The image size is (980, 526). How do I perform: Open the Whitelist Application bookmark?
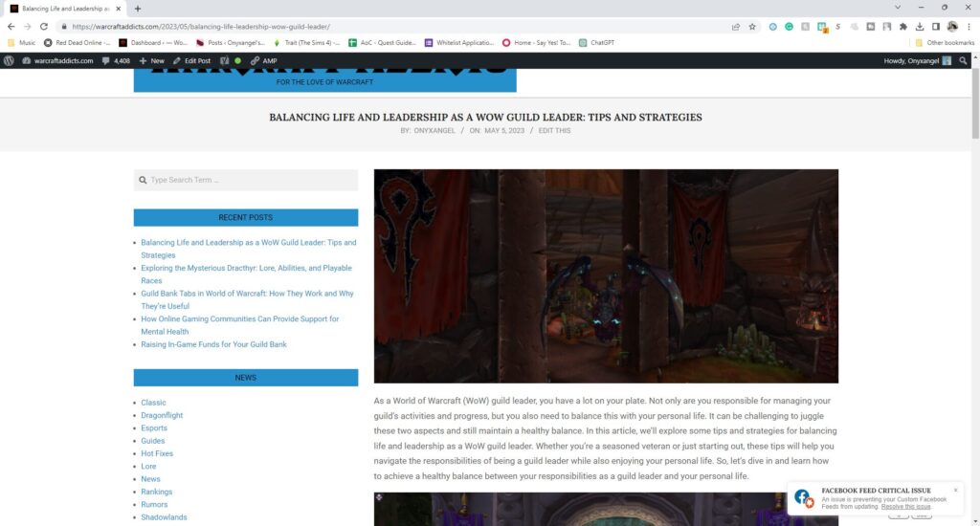tap(459, 42)
